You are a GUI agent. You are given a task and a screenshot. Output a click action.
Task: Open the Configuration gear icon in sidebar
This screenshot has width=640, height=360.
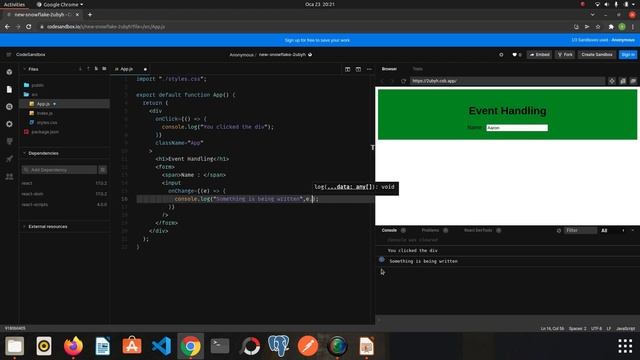point(9,124)
